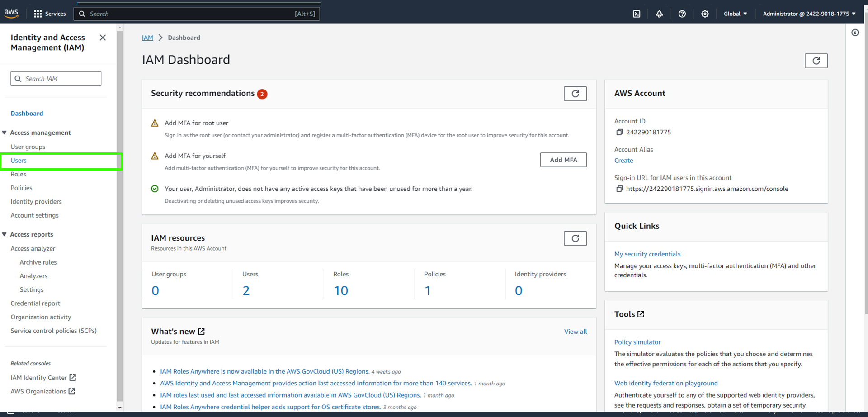Copy the Account ID icon
This screenshot has height=417, width=868.
point(619,132)
